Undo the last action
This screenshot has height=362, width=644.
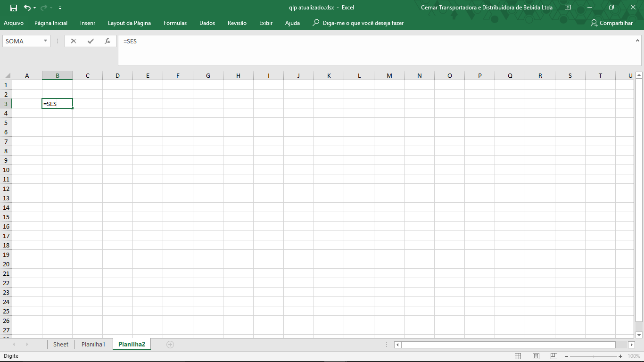click(27, 8)
